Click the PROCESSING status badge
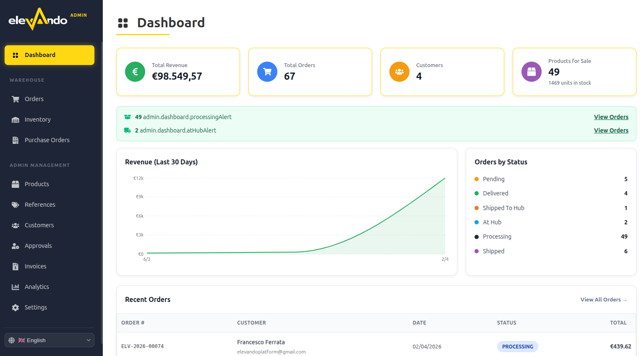644x356 pixels. (518, 346)
